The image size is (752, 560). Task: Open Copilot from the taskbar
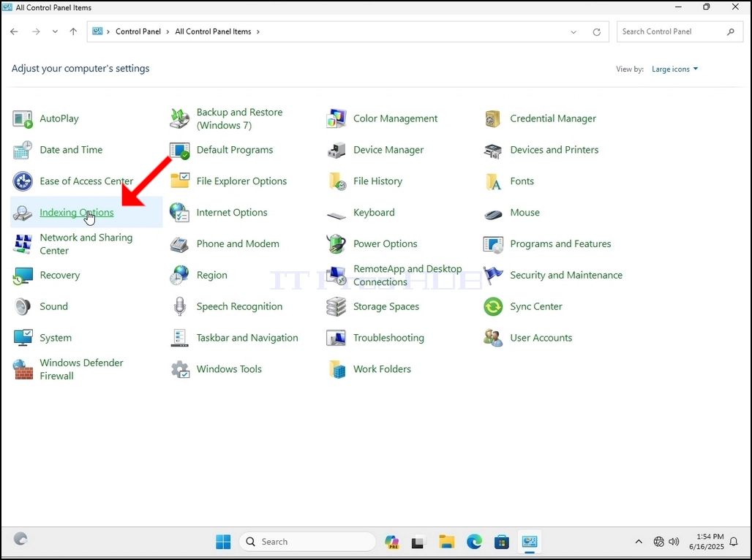coord(392,542)
